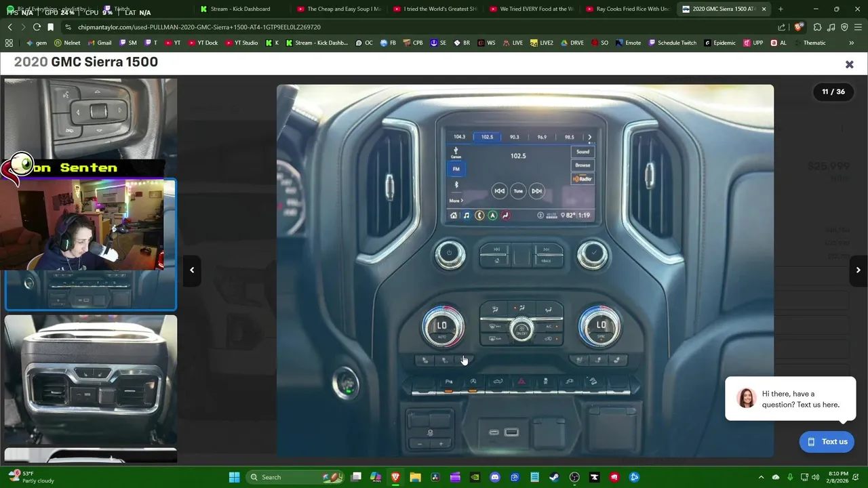
Task: Open the Gmail bookmark
Action: (x=99, y=43)
